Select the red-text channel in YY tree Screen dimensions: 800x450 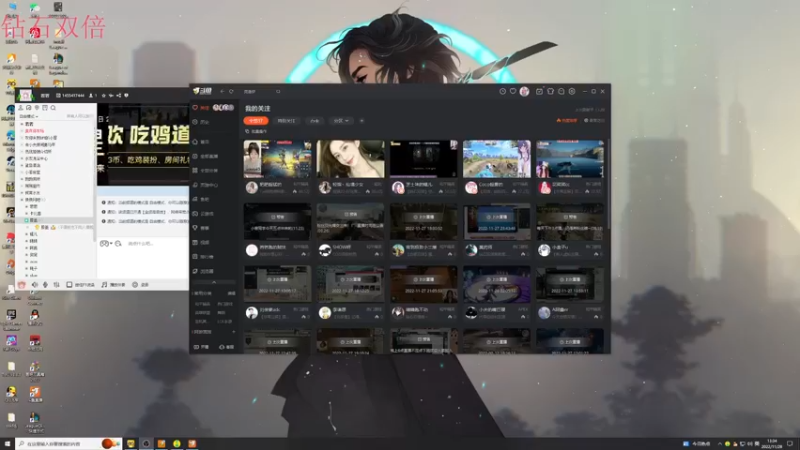tap(35, 131)
